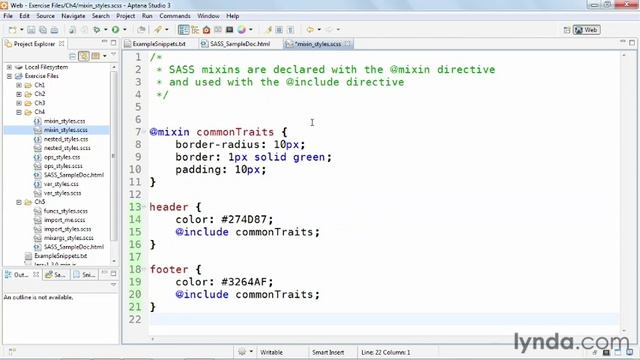Viewport: 640px width, 360px height.
Task: Click mixin_styles.css file icon in Ch4
Action: pyautogui.click(x=37, y=121)
